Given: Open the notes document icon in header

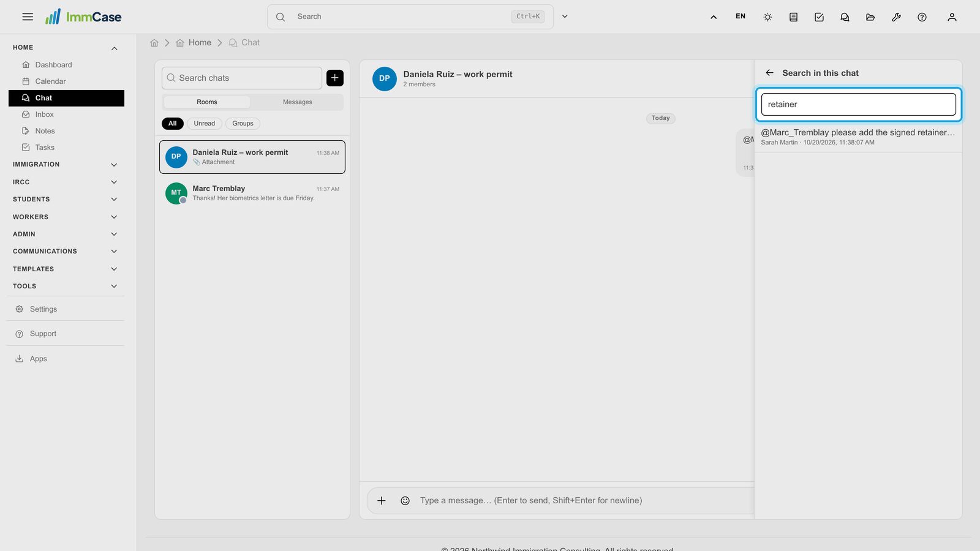Looking at the screenshot, I should (793, 17).
